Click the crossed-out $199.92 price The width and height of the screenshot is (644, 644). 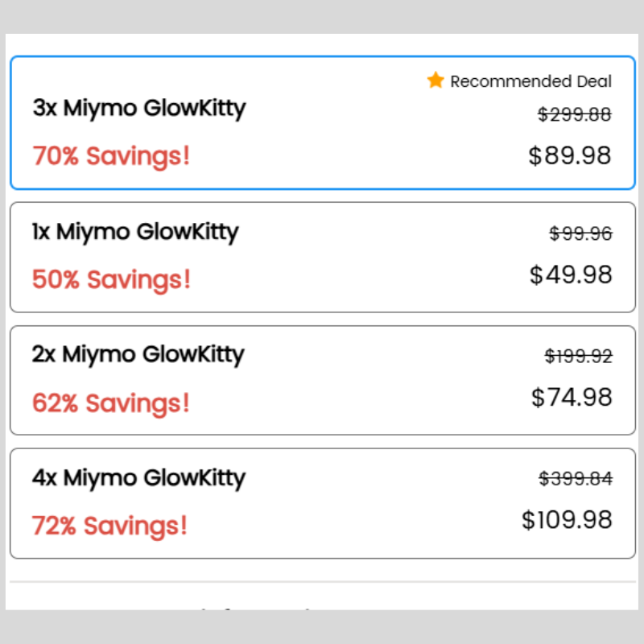click(578, 356)
